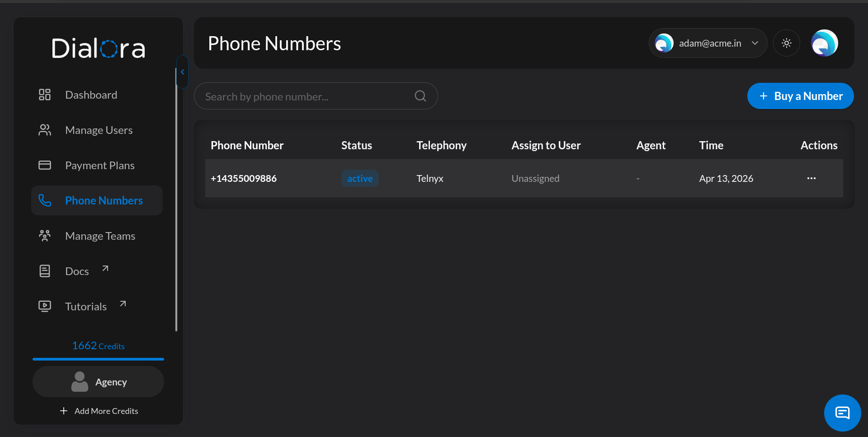Focus the Search by phone number field
Viewport: 868px width, 437px height.
tap(307, 96)
